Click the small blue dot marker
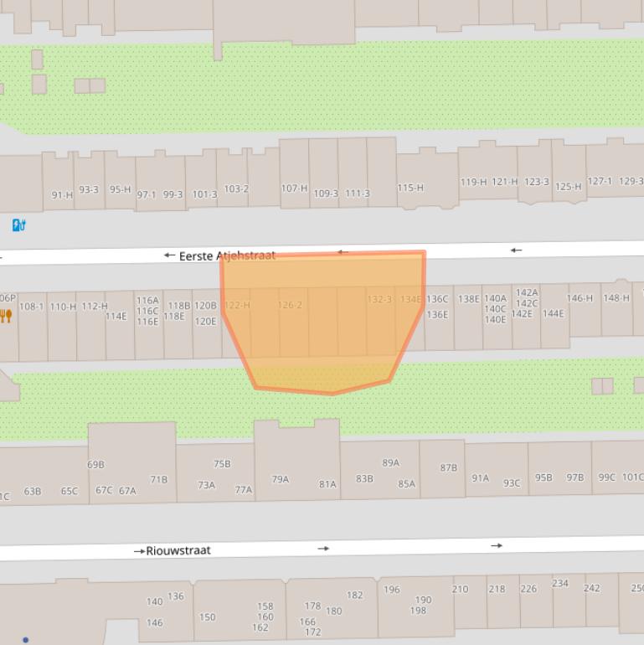644x645 pixels. [x=26, y=640]
